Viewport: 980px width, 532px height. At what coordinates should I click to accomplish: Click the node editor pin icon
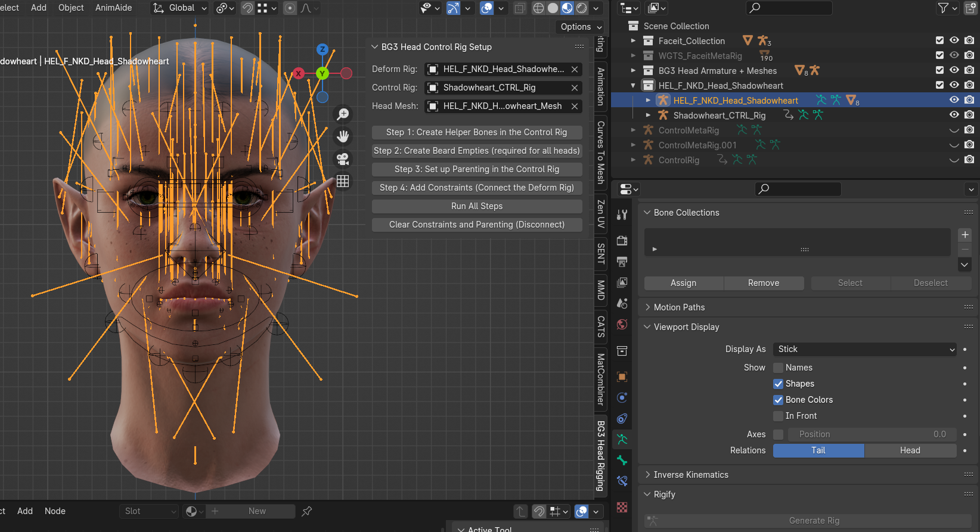click(306, 511)
